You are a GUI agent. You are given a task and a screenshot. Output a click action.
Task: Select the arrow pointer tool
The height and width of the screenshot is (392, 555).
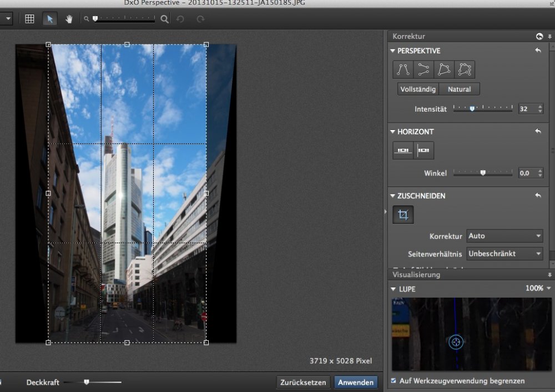pos(49,19)
